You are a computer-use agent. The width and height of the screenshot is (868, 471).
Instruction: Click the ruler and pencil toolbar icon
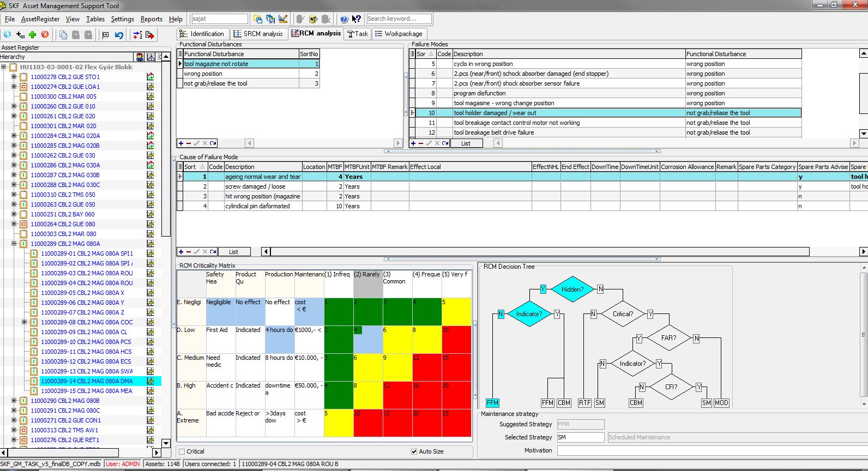tap(283, 19)
